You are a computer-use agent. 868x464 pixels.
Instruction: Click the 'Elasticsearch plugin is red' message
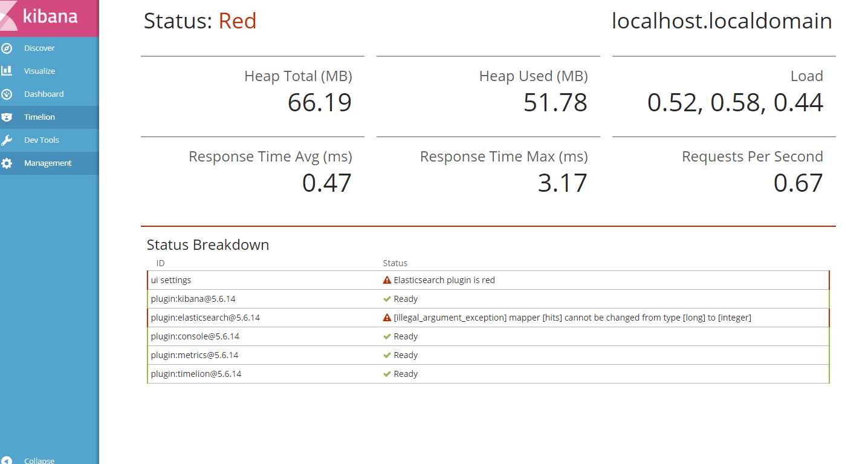[444, 280]
